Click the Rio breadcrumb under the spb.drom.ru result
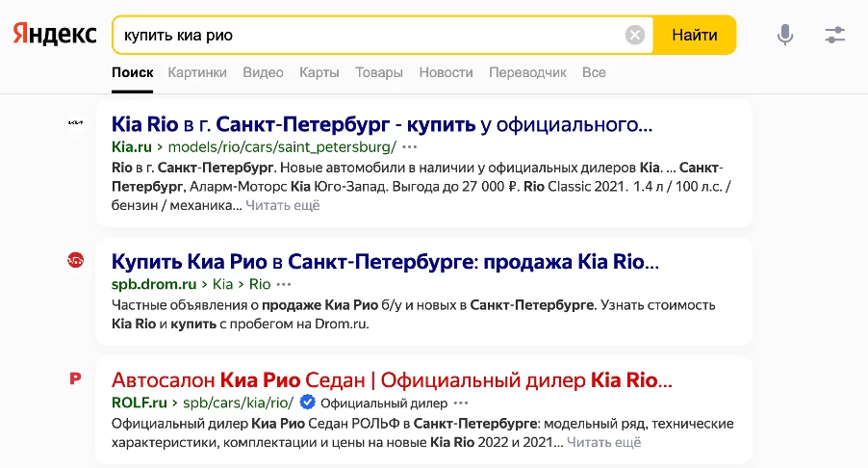Image resolution: width=868 pixels, height=468 pixels. (x=260, y=284)
